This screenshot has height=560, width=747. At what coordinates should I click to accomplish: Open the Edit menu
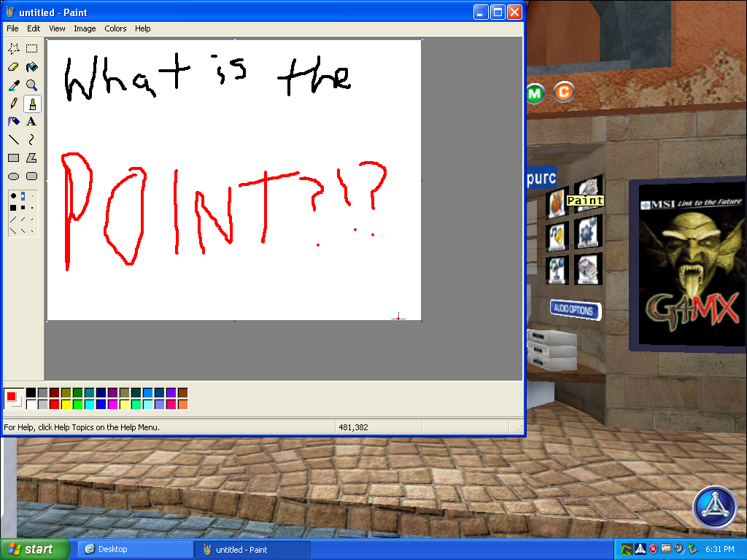pyautogui.click(x=34, y=28)
